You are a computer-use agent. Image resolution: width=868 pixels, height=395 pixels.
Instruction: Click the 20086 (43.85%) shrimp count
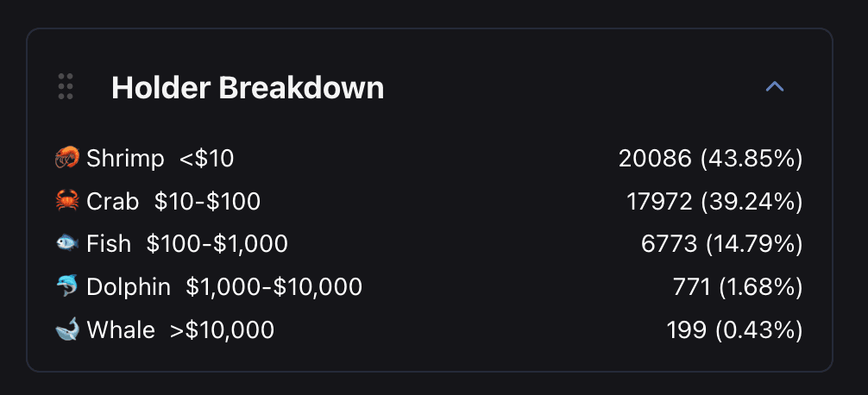pos(710,159)
